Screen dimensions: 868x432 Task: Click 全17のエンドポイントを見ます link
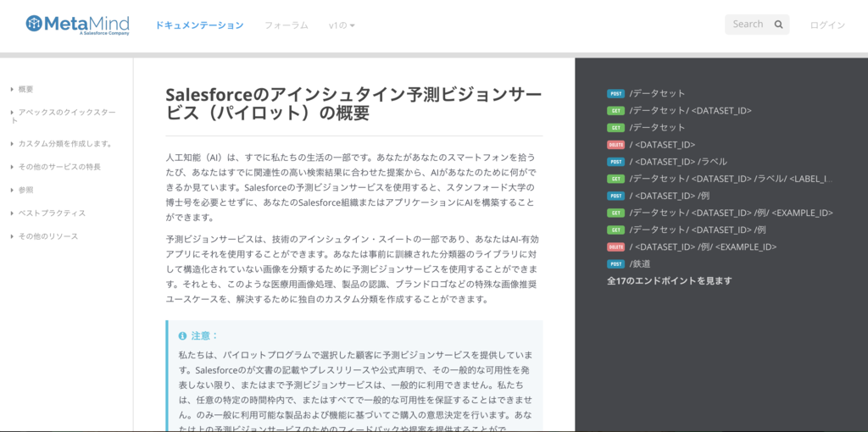click(x=670, y=281)
